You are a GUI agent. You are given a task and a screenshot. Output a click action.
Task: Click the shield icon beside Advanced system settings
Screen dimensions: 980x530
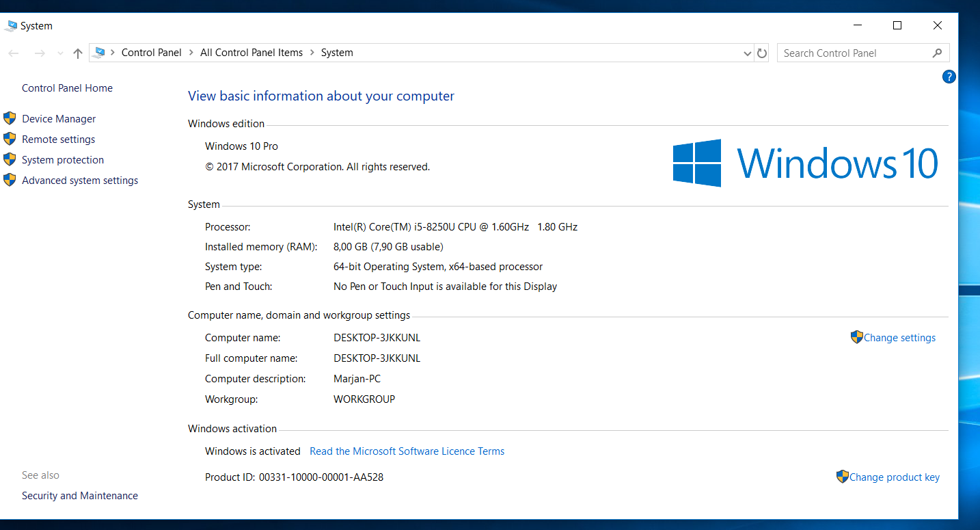coord(10,180)
